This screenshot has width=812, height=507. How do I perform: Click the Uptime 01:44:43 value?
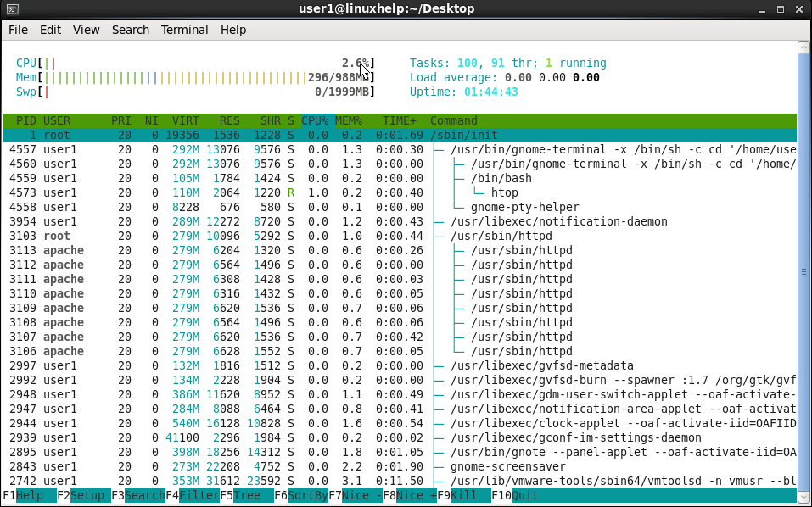(x=491, y=92)
